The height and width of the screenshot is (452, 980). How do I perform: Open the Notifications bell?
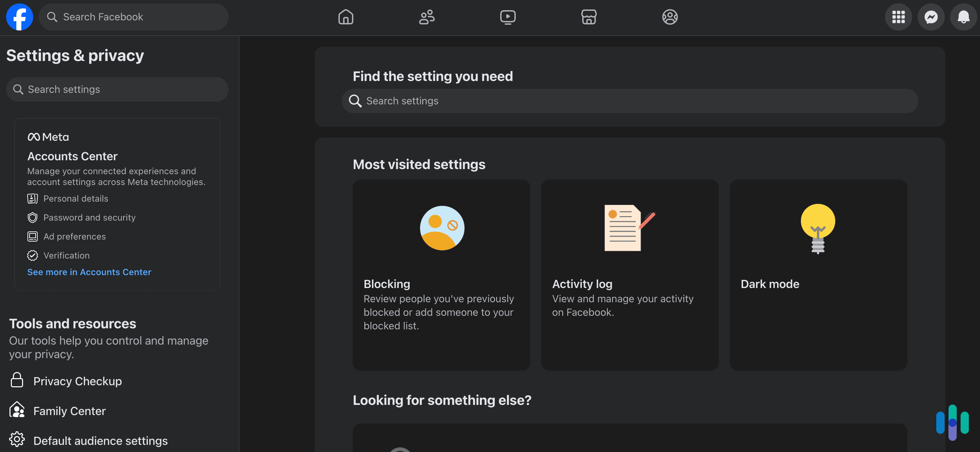coord(963,17)
